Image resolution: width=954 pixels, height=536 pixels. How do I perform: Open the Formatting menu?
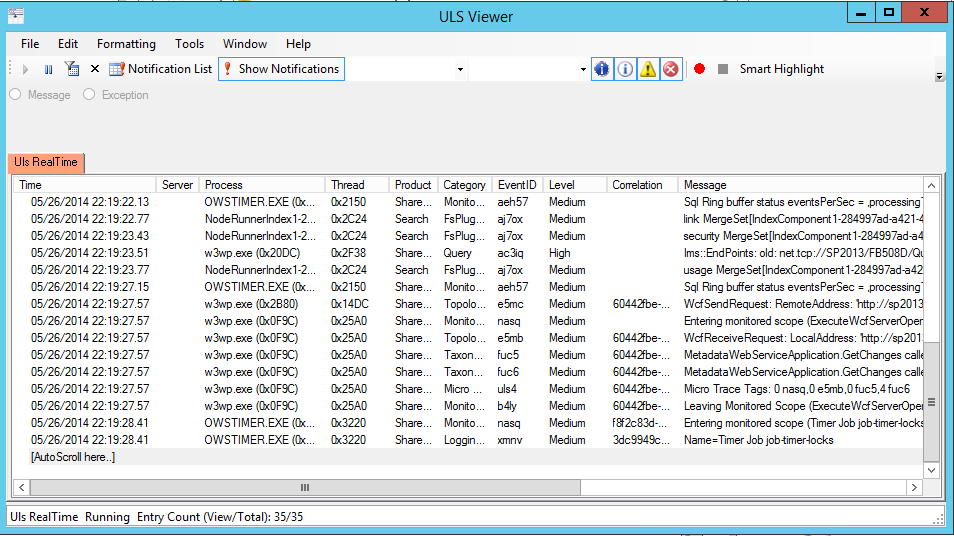pos(126,44)
